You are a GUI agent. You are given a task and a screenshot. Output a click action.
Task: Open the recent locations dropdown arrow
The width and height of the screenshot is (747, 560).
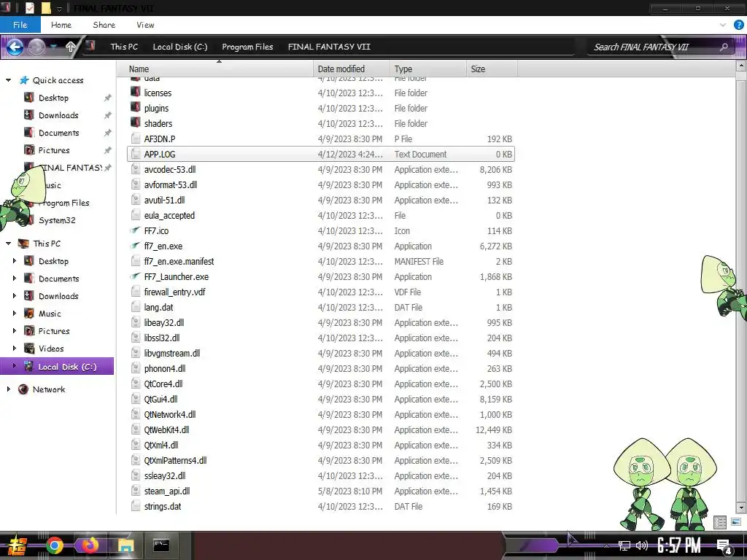click(54, 47)
